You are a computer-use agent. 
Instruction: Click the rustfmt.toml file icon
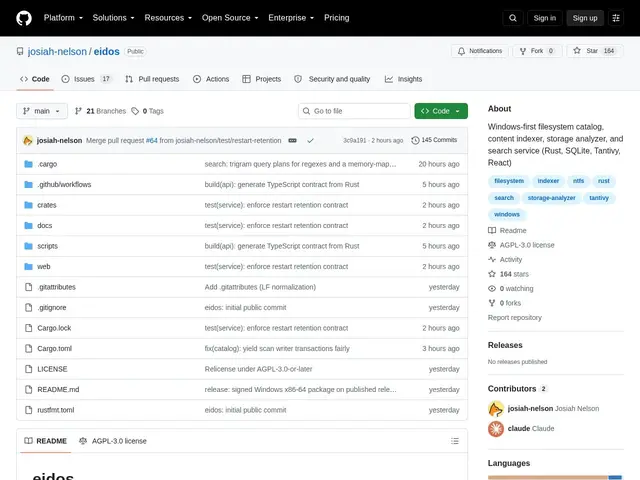click(x=28, y=410)
